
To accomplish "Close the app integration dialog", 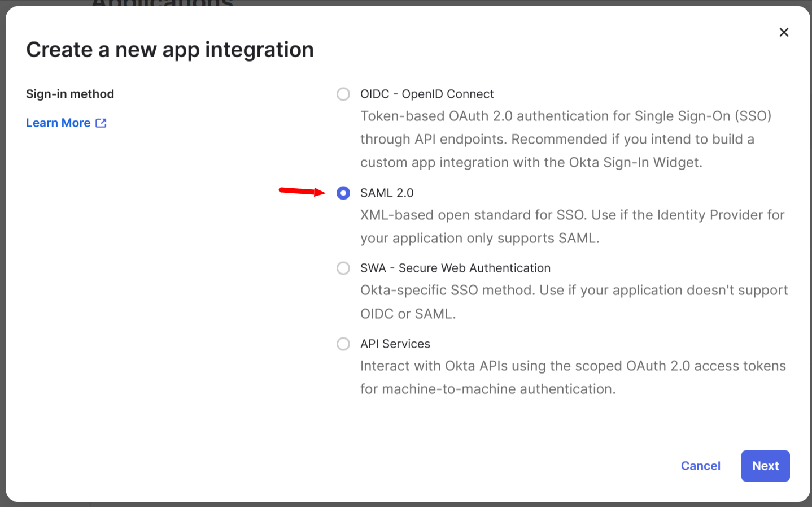I will 784,32.
